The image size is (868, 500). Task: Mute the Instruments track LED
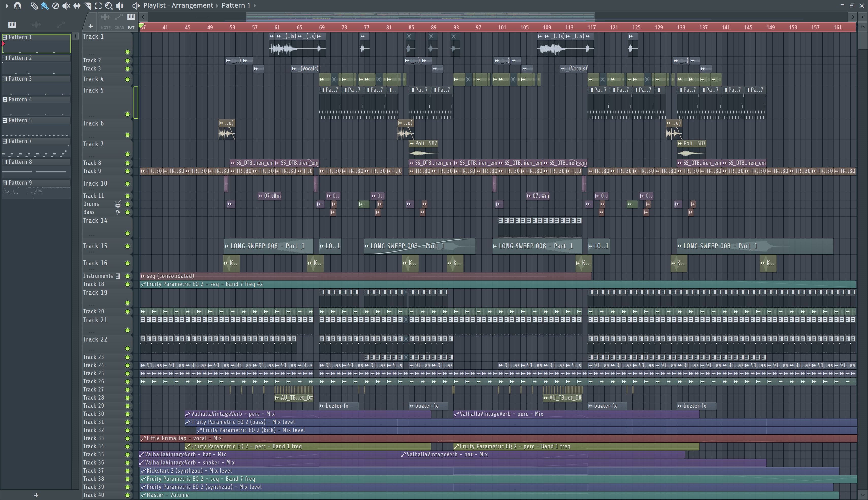click(127, 276)
